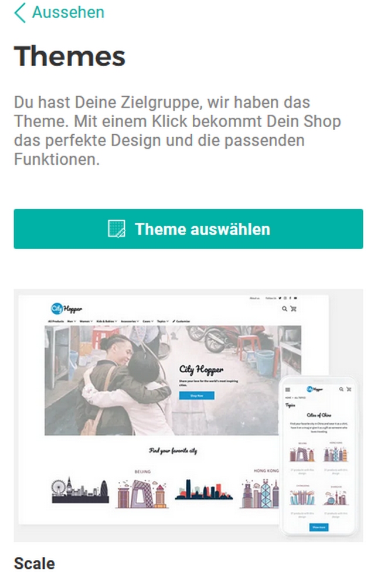This screenshot has width=381, height=588.
Task: Click the Beijing skyline illustration
Action: [141, 493]
